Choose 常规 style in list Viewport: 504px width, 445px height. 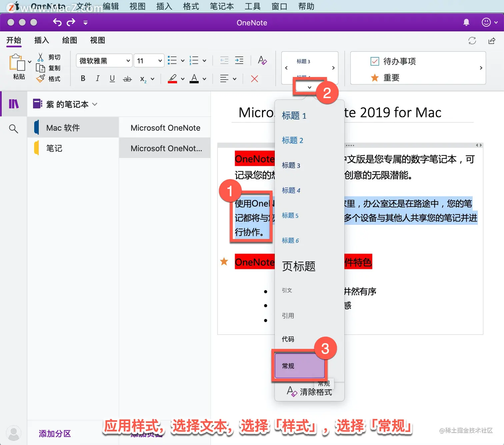coord(300,366)
